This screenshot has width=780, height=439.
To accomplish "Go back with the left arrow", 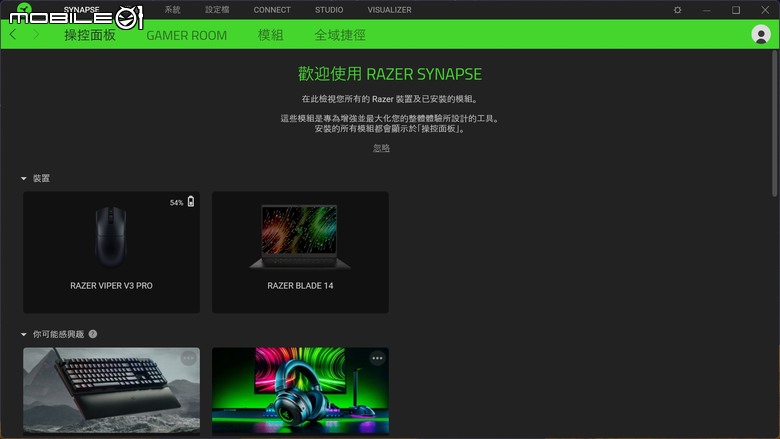I will (x=13, y=34).
